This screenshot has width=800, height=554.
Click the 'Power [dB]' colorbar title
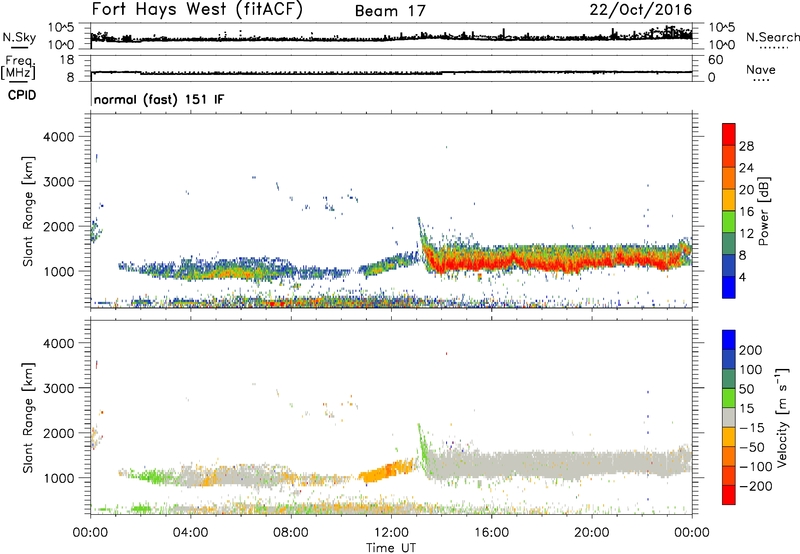764,211
